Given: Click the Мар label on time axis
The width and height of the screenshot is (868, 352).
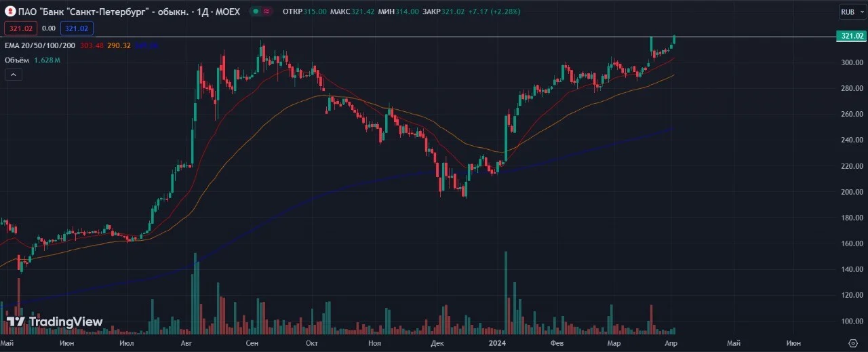Looking at the screenshot, I should coord(614,344).
